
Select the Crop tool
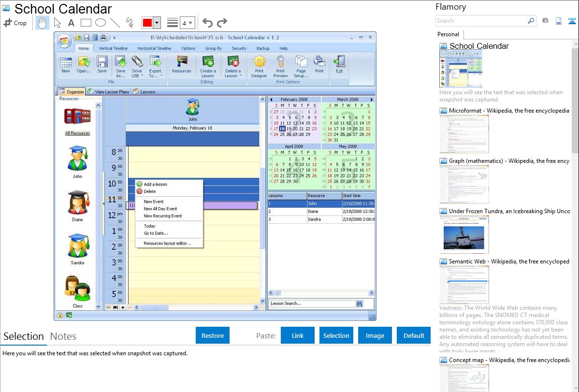[15, 23]
